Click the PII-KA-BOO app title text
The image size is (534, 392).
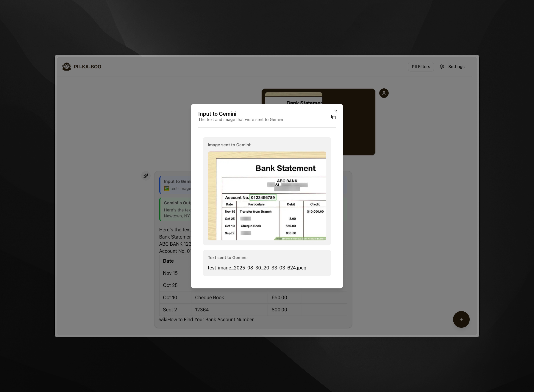click(87, 67)
